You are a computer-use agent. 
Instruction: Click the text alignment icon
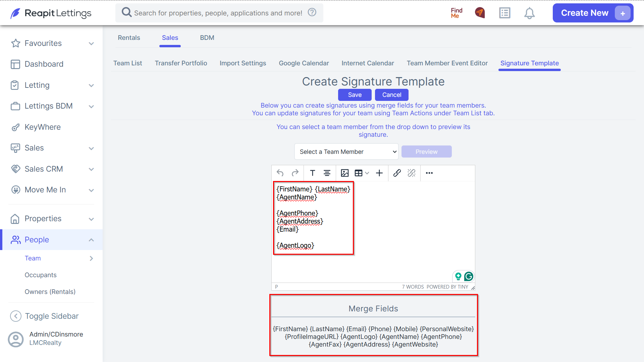tap(327, 173)
